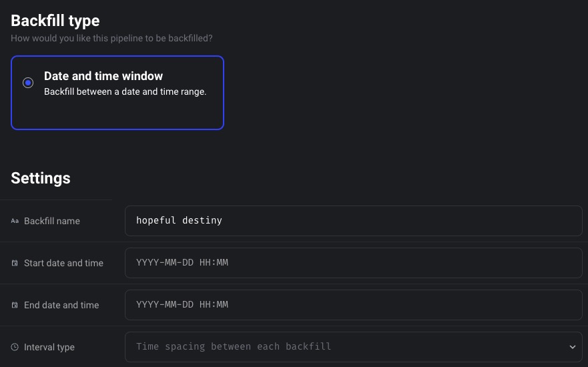Click the Backfill type heading
The width and height of the screenshot is (588, 367).
click(55, 20)
